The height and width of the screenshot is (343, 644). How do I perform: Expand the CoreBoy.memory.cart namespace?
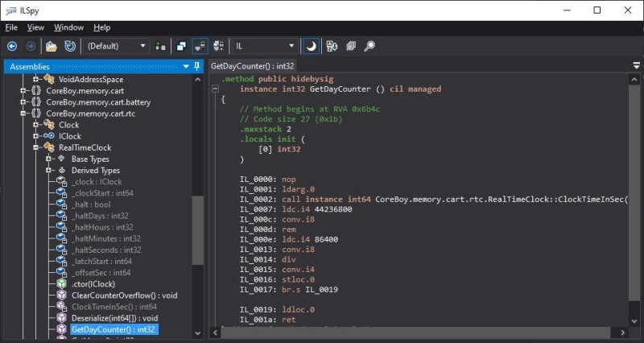click(x=23, y=90)
